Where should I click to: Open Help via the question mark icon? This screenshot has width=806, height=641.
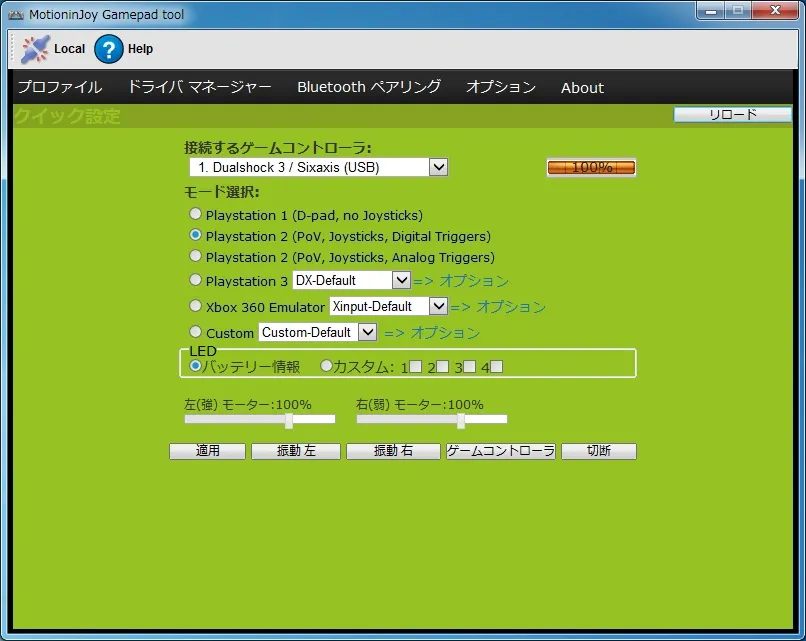tap(108, 49)
